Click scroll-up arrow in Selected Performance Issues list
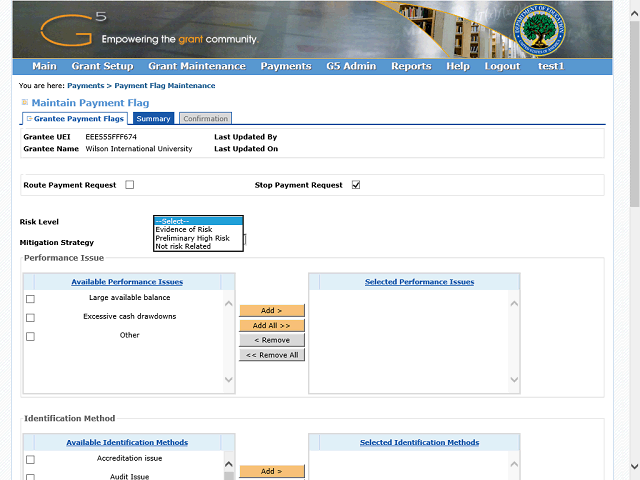 click(x=513, y=305)
